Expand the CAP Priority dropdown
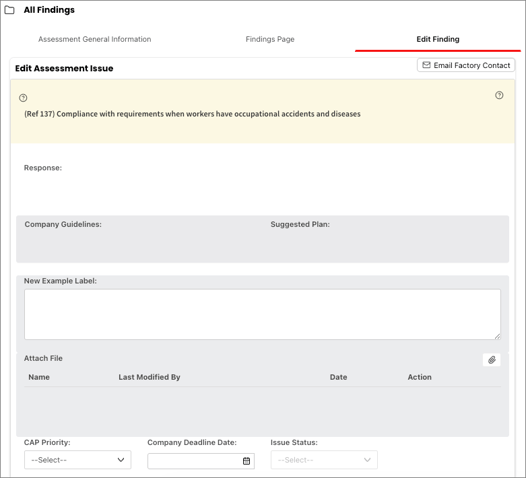Viewport: 526px width, 478px height. 77,460
